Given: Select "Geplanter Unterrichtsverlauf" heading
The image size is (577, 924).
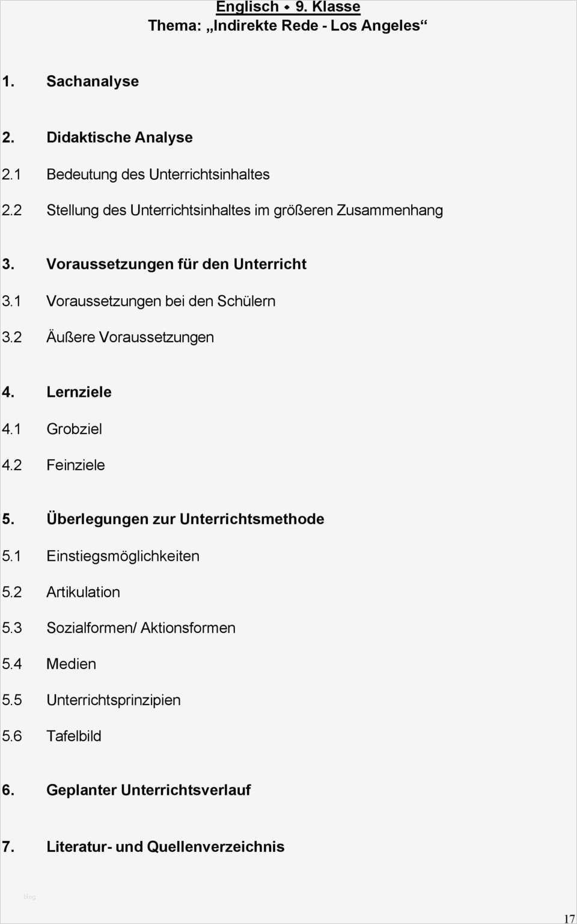Looking at the screenshot, I should coord(148,790).
